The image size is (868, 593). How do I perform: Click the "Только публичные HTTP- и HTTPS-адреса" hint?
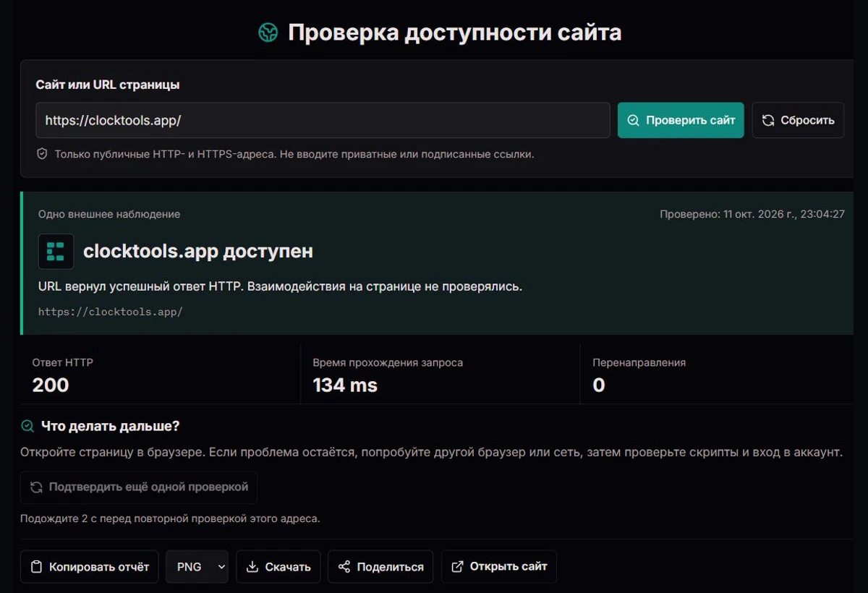[x=294, y=154]
